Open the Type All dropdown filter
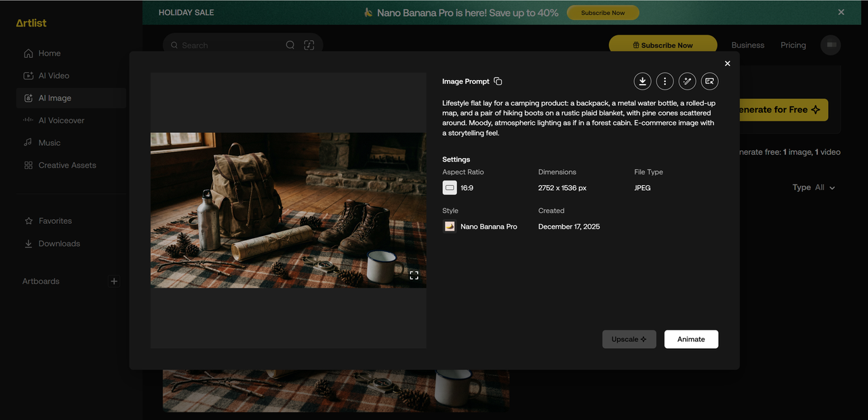 [814, 187]
